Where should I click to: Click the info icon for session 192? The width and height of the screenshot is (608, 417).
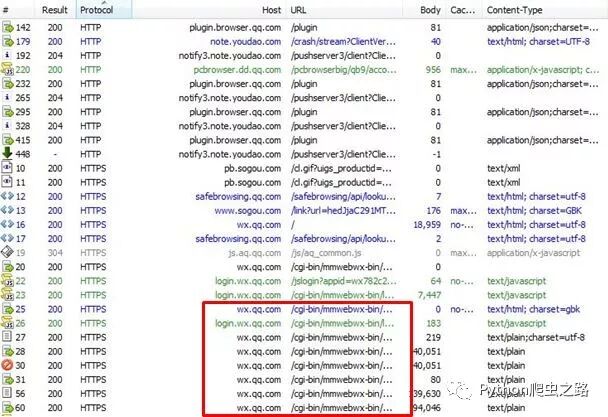pos(7,55)
